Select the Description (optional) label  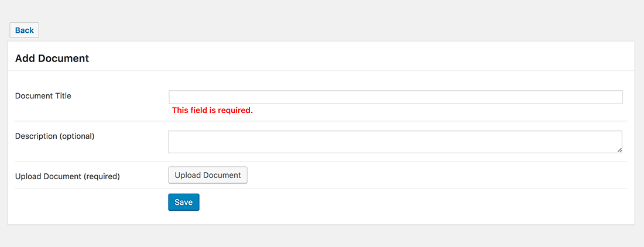(x=54, y=136)
